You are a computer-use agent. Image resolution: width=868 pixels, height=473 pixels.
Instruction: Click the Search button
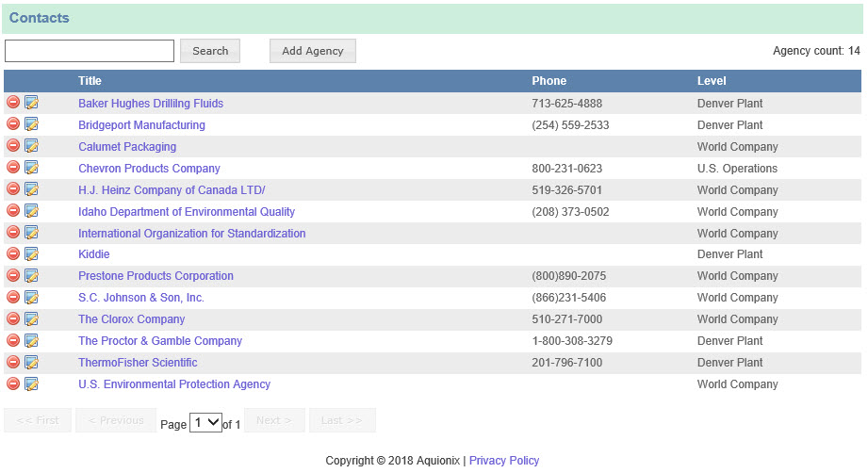pos(210,51)
